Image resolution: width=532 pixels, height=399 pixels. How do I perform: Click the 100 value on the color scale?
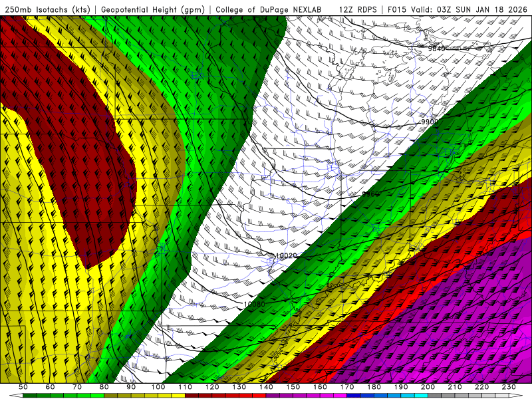158,387
